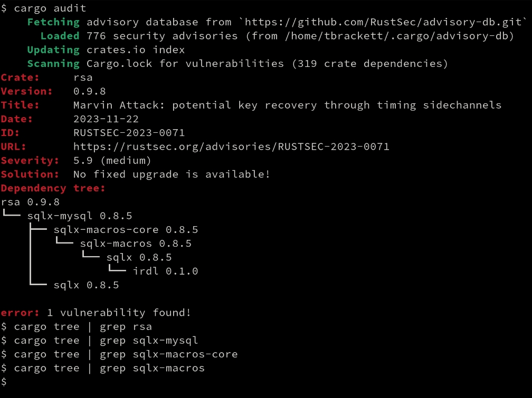The image size is (532, 398).
Task: Click the advisory date 2023-11-22
Action: (106, 119)
